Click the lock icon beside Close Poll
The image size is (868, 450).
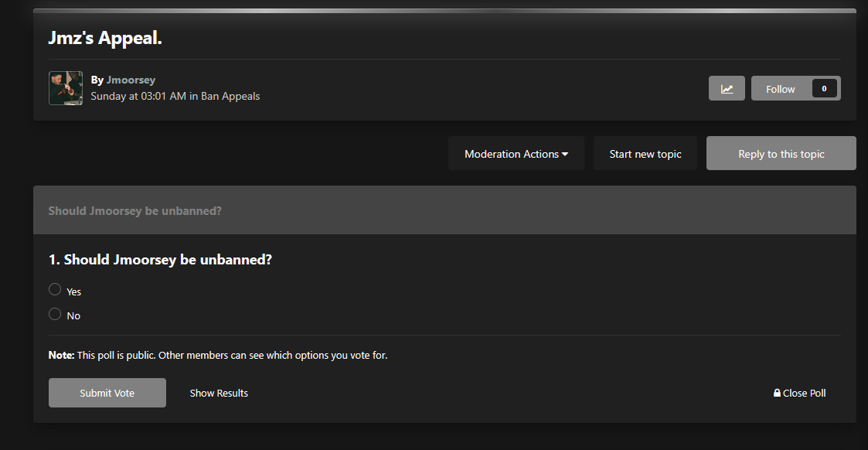point(777,393)
